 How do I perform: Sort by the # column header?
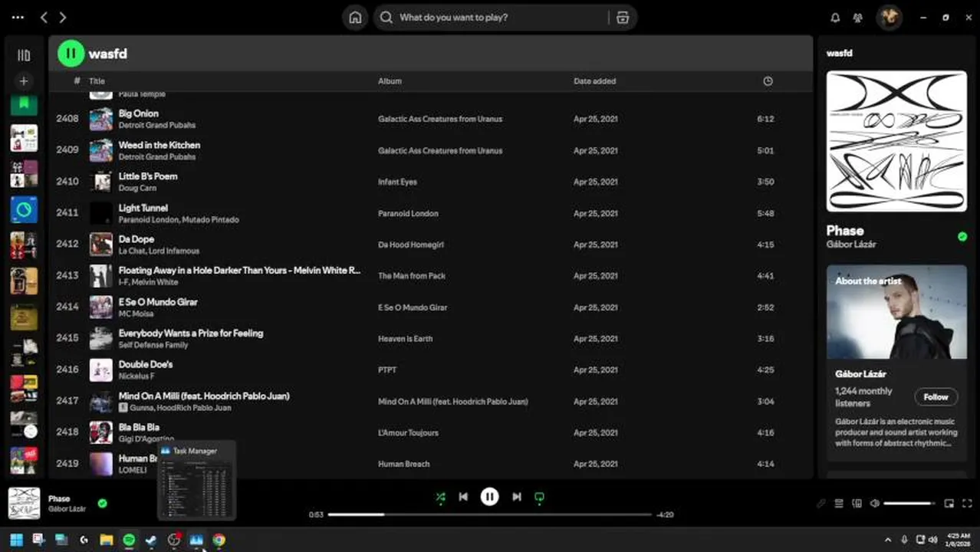tap(77, 81)
